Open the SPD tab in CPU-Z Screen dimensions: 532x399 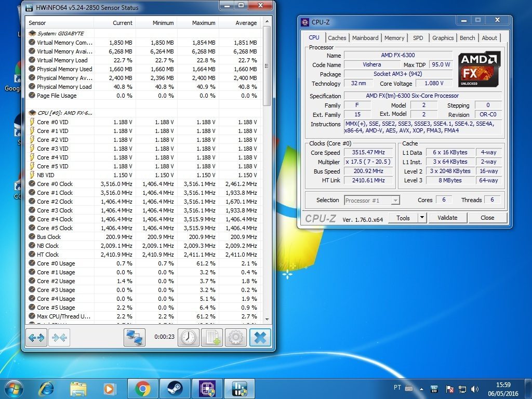[x=418, y=38]
